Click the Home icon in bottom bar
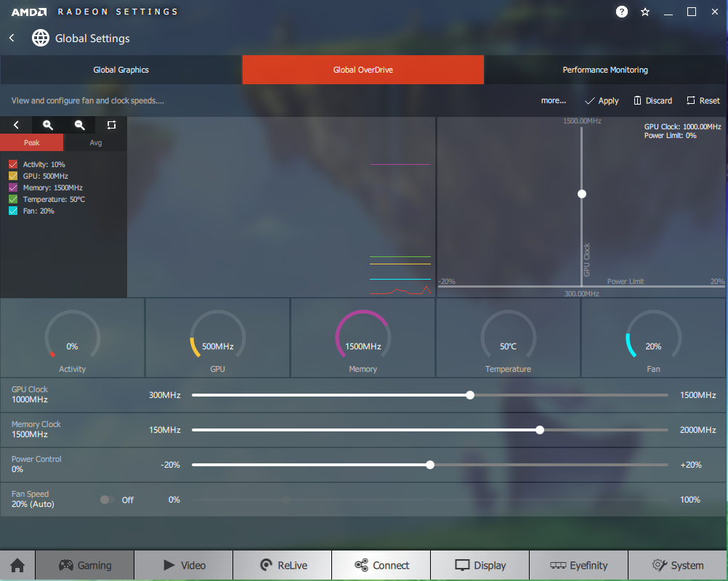 17,565
